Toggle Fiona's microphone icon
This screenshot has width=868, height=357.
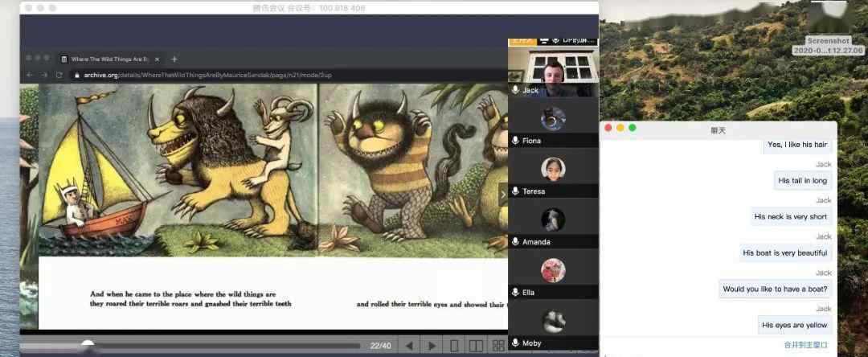[x=515, y=141]
